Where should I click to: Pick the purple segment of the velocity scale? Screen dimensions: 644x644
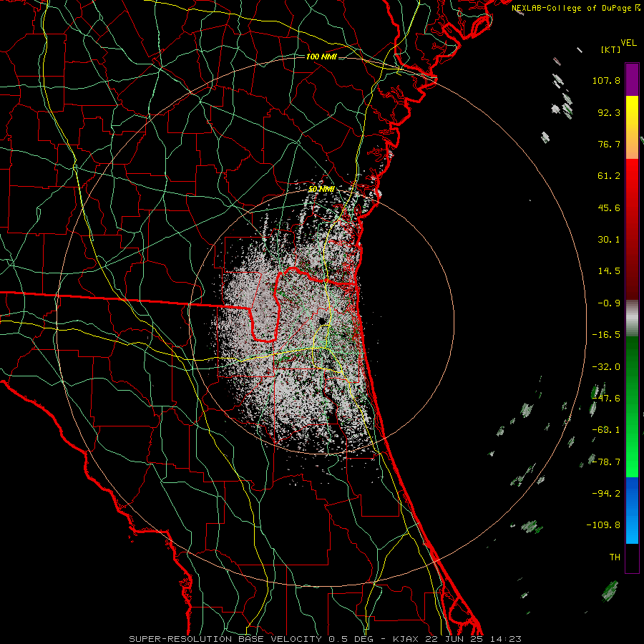point(632,79)
